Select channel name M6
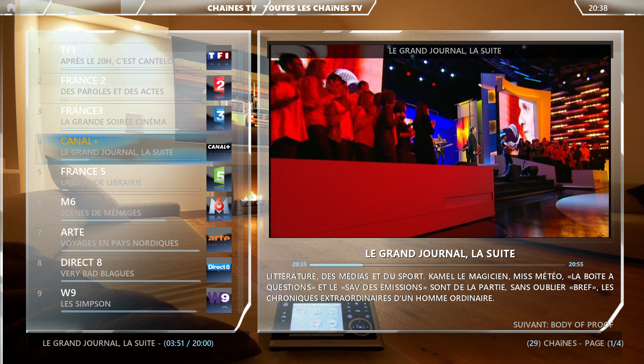 (68, 202)
